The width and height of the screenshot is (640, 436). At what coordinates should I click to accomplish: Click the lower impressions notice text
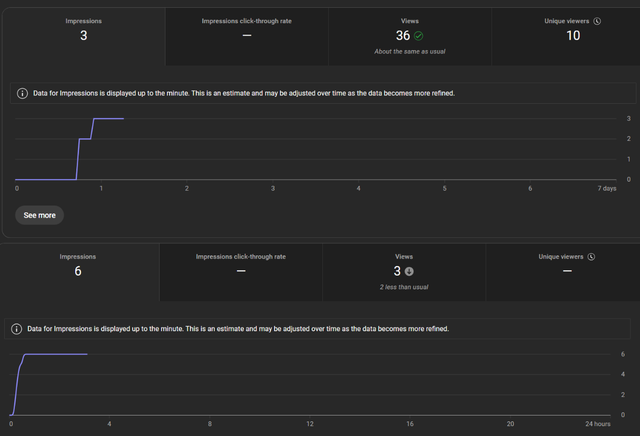(238, 329)
